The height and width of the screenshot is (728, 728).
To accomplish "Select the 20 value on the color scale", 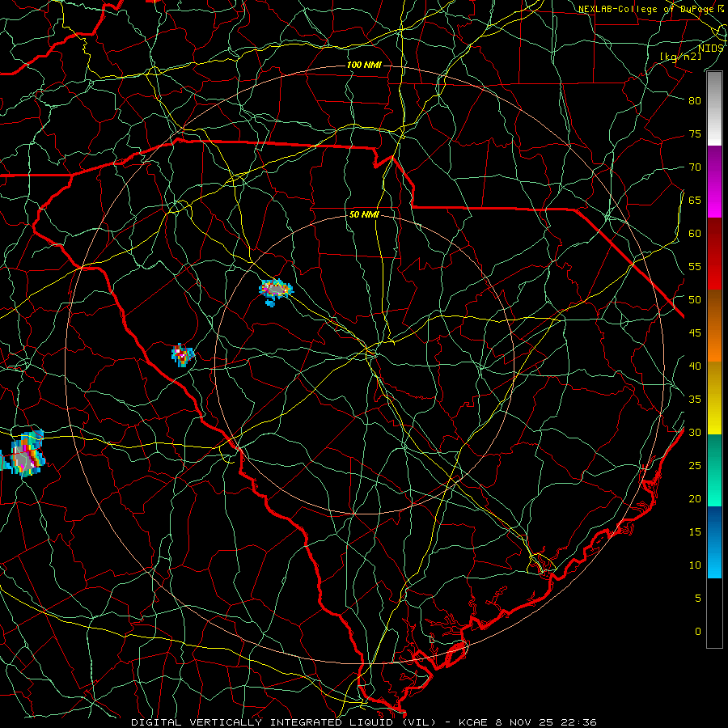I will tap(695, 499).
